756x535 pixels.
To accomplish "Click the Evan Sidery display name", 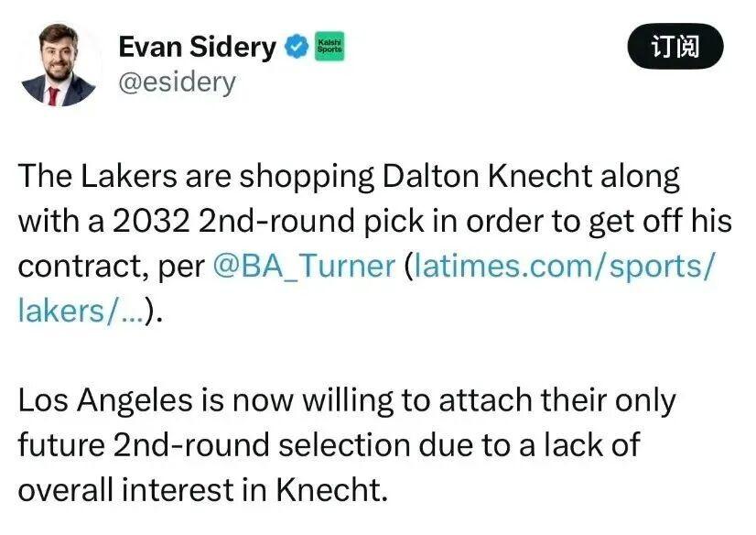I will (198, 47).
